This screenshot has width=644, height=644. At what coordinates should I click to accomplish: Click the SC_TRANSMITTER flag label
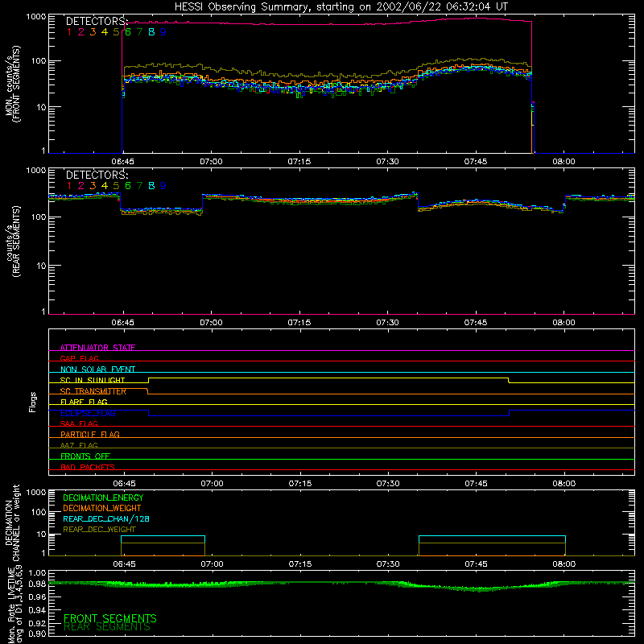tap(93, 391)
